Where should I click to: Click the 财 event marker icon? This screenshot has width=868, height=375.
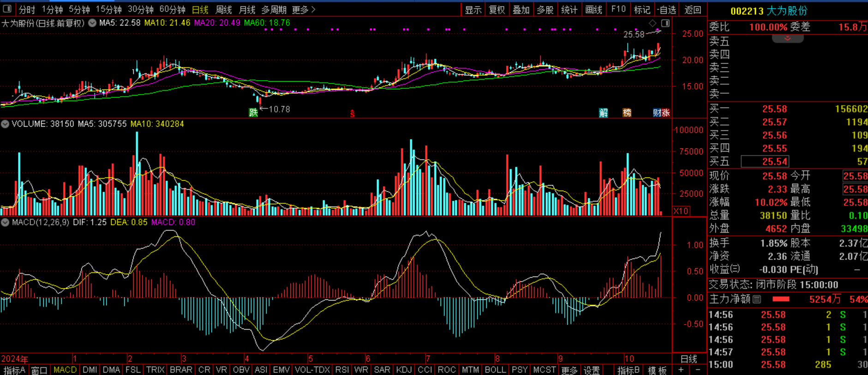[657, 113]
